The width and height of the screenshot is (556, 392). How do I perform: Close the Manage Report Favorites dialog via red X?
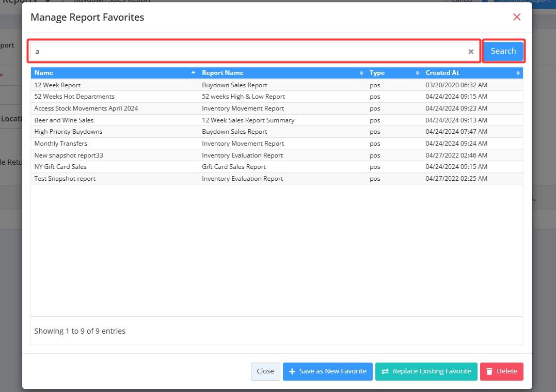(x=517, y=17)
